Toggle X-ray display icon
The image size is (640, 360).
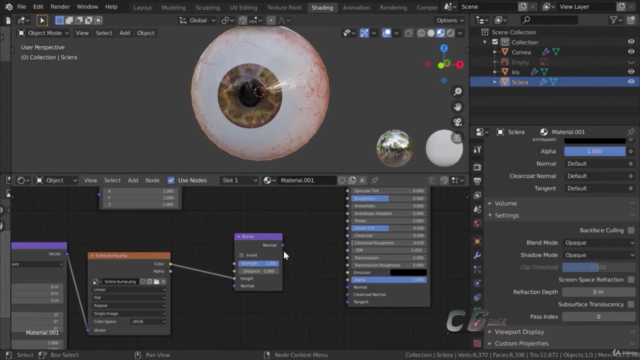click(409, 33)
